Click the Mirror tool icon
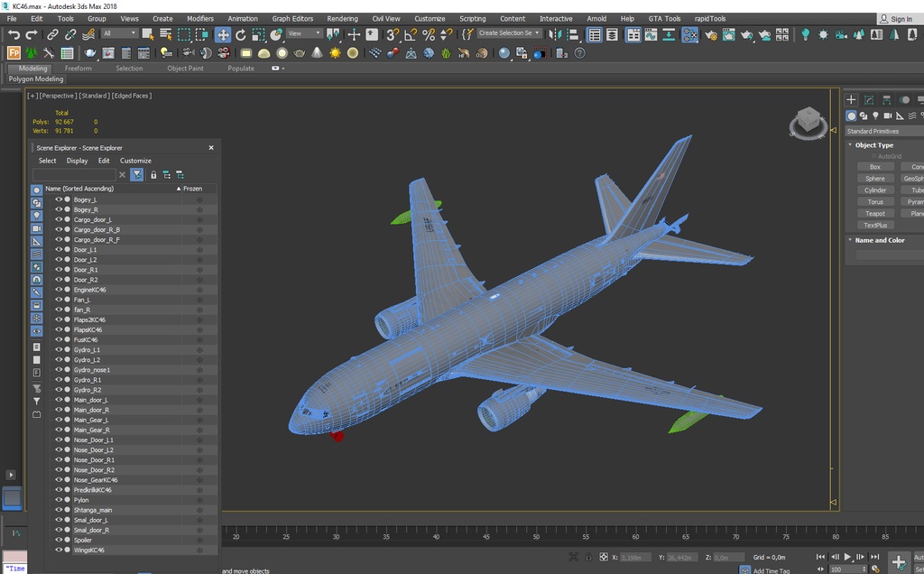The width and height of the screenshot is (924, 574). (554, 34)
